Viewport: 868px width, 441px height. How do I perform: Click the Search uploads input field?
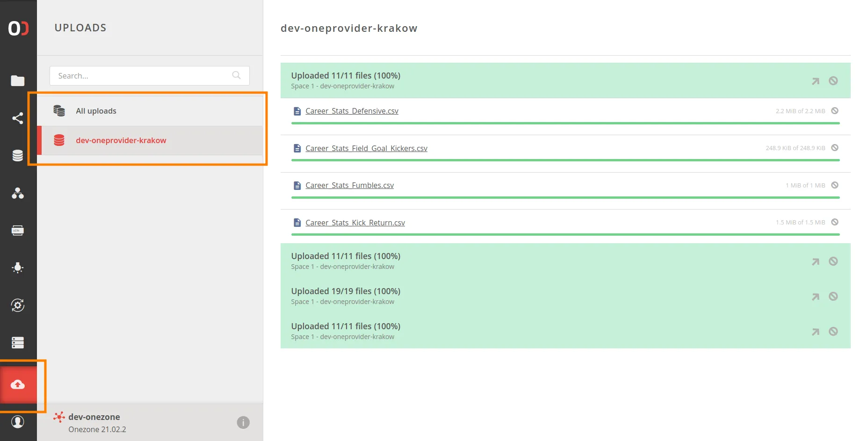pos(143,76)
